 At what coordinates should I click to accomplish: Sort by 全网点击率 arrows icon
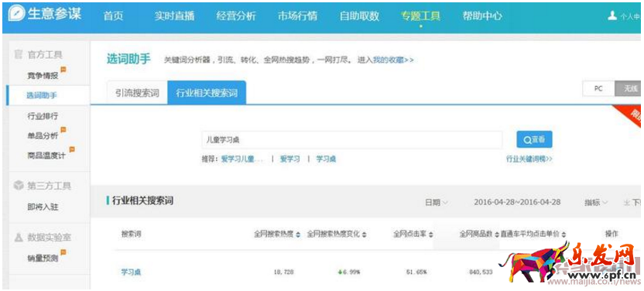431,235
